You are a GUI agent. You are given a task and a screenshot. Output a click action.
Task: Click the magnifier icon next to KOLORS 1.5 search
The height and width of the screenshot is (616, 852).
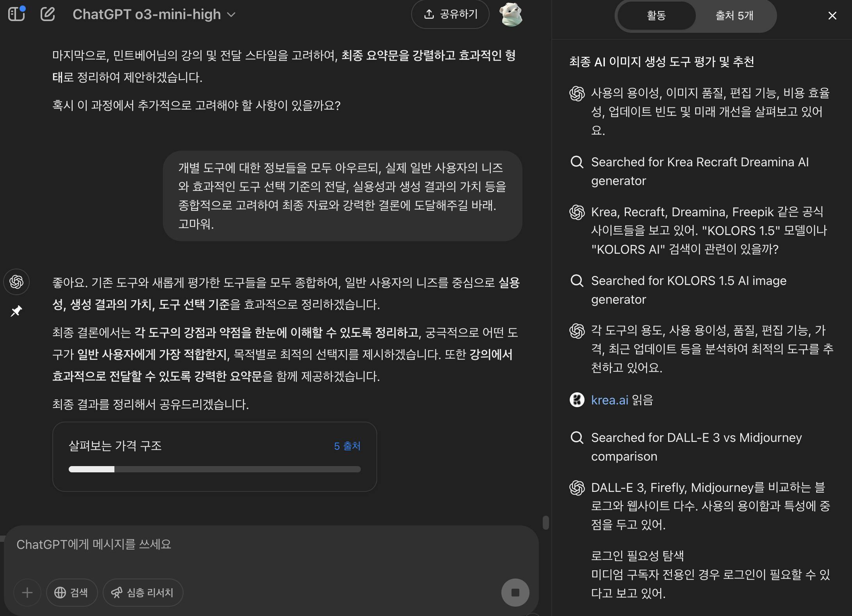pos(577,281)
